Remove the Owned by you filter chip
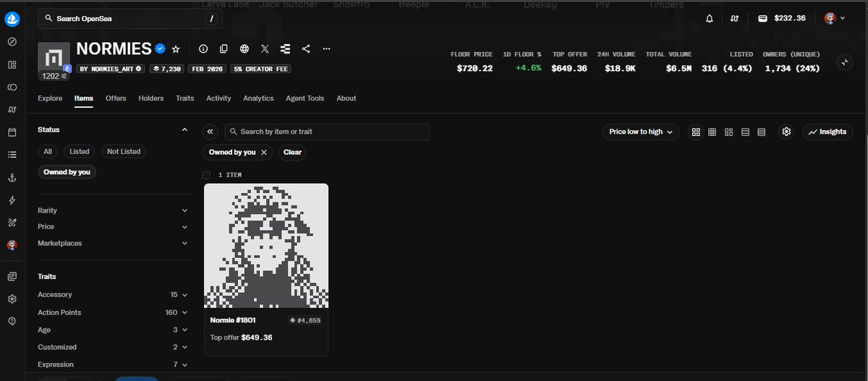 (x=264, y=153)
